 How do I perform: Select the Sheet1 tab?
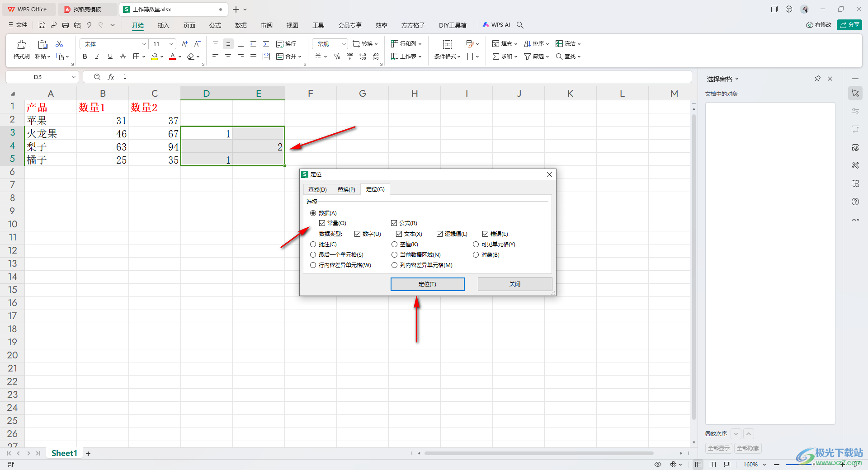click(x=64, y=453)
